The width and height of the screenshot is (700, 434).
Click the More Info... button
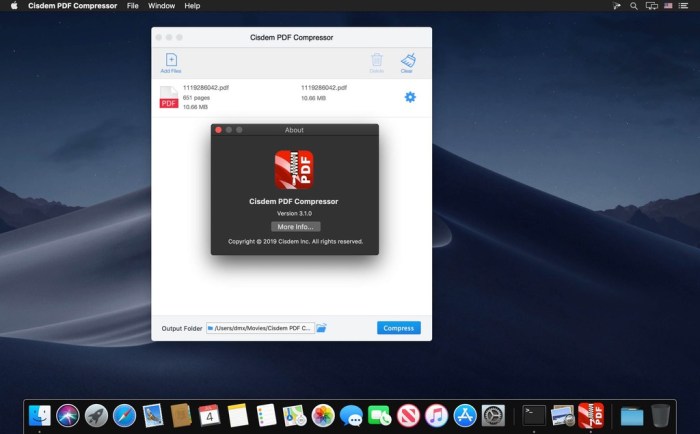[x=294, y=227]
